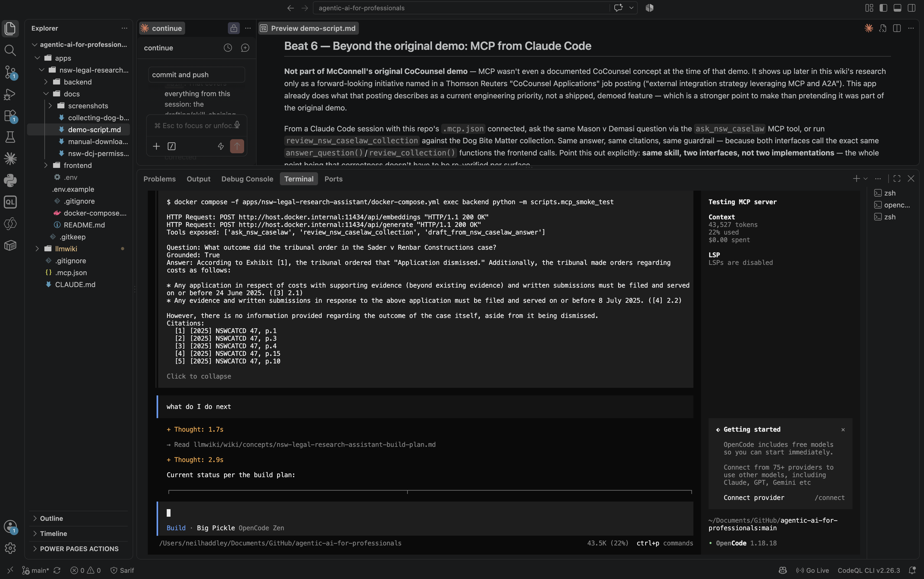Open the Claude Code sidebar icon
Image resolution: width=924 pixels, height=579 pixels.
[x=10, y=158]
